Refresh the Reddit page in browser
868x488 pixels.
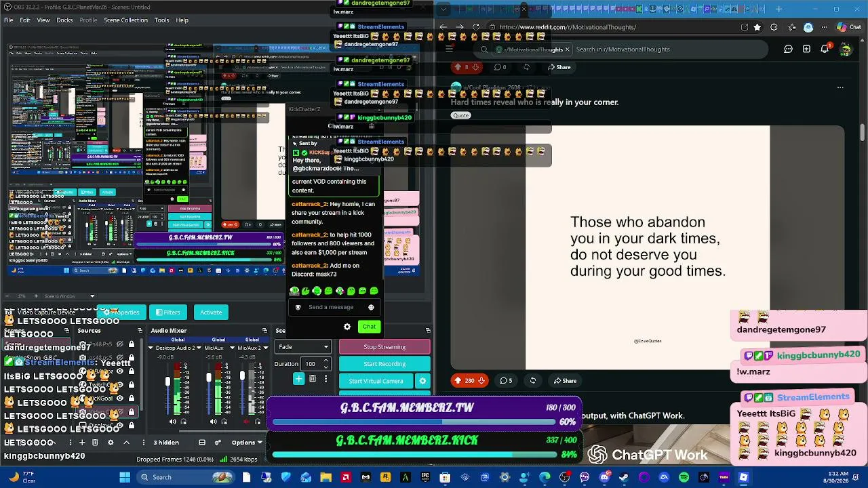point(475,27)
